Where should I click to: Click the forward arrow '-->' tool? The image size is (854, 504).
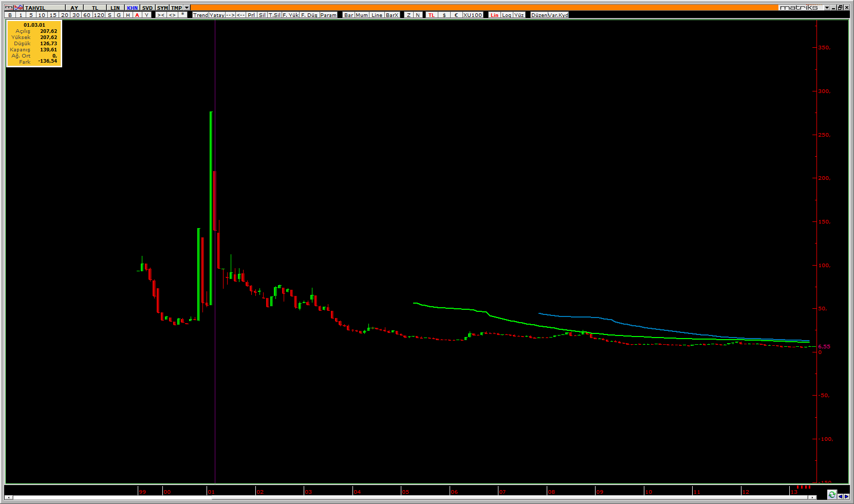[x=230, y=15]
